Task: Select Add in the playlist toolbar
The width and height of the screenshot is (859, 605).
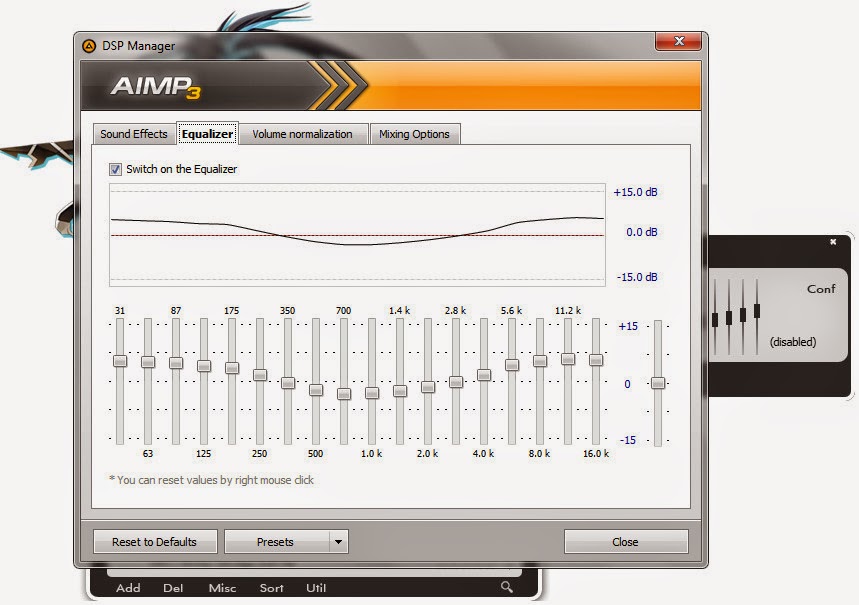Action: click(x=127, y=588)
